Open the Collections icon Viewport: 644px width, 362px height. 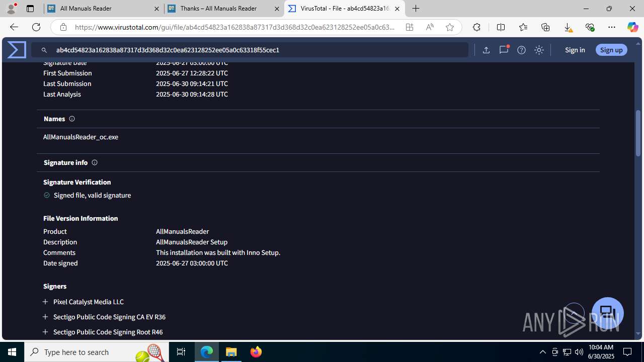[545, 27]
